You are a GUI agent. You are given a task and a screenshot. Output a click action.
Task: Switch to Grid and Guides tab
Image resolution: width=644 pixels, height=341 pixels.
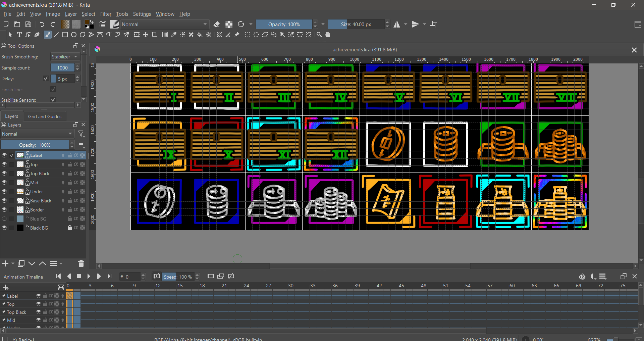click(x=45, y=116)
